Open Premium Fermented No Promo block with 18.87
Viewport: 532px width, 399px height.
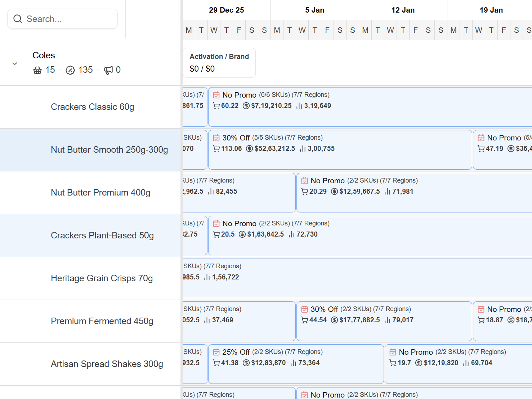(x=503, y=321)
